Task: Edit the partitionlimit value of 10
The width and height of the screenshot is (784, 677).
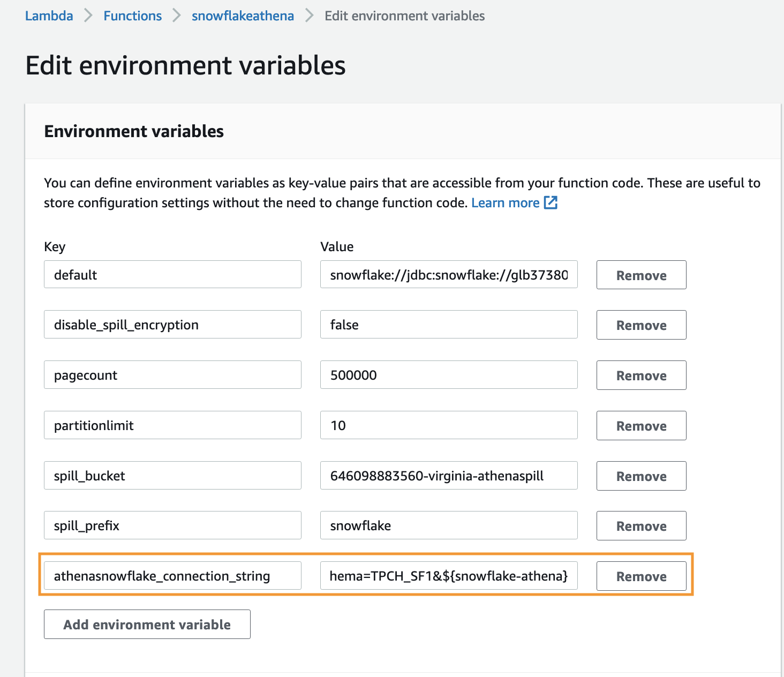Action: [x=449, y=425]
